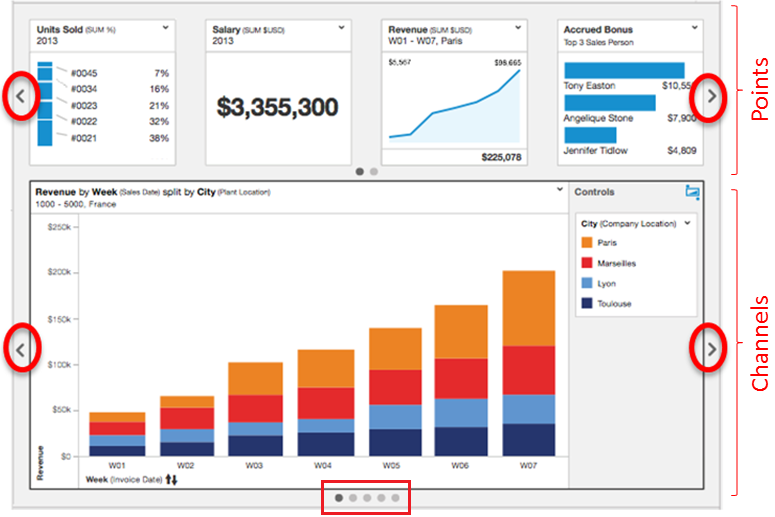Go to the last channel page dot
This screenshot has width=775, height=517.
tap(395, 497)
